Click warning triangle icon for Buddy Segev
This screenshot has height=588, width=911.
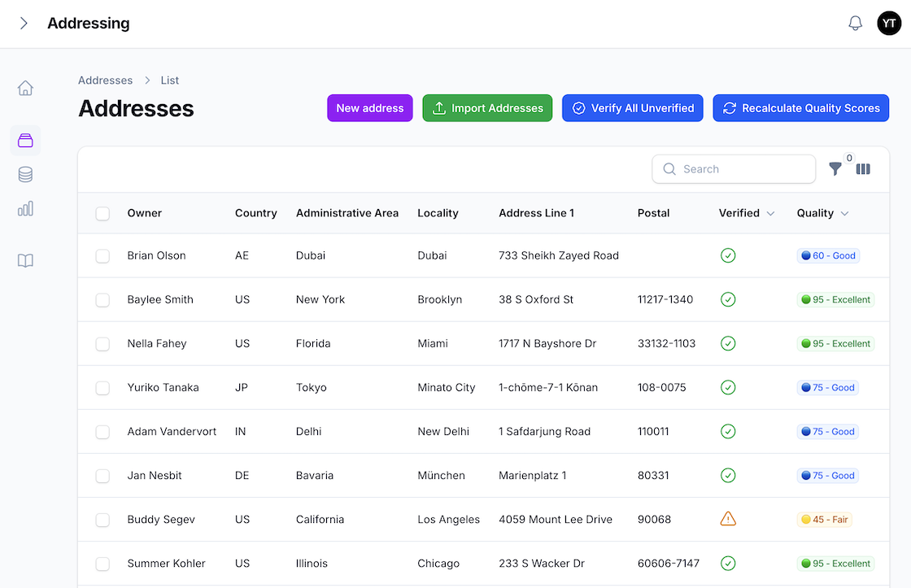(x=728, y=519)
